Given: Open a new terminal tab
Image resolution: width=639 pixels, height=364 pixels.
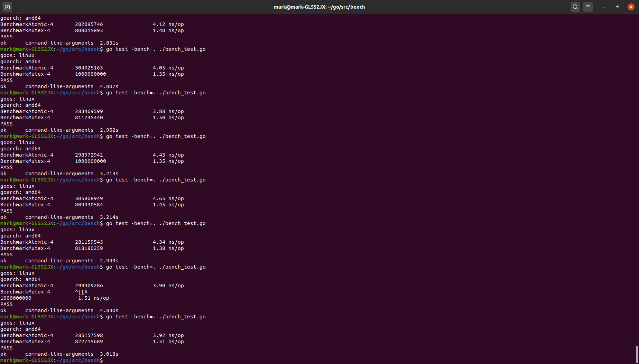Looking at the screenshot, I should (x=7, y=7).
